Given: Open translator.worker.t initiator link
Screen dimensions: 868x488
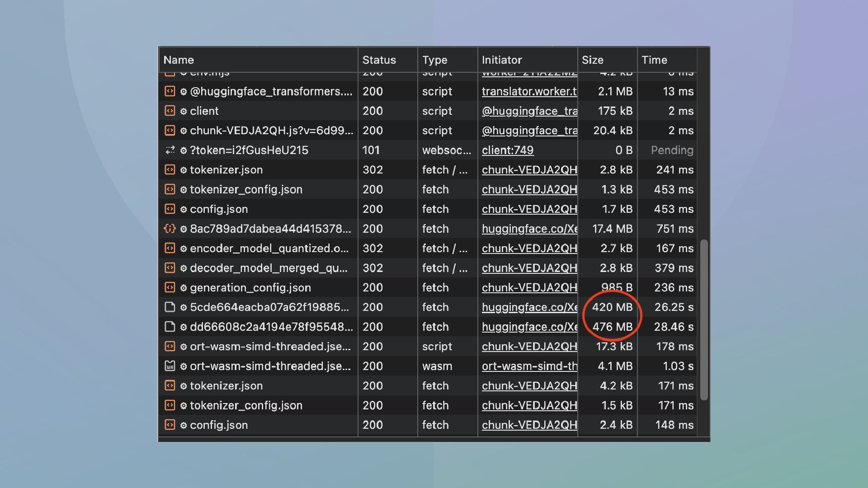Looking at the screenshot, I should [529, 91].
